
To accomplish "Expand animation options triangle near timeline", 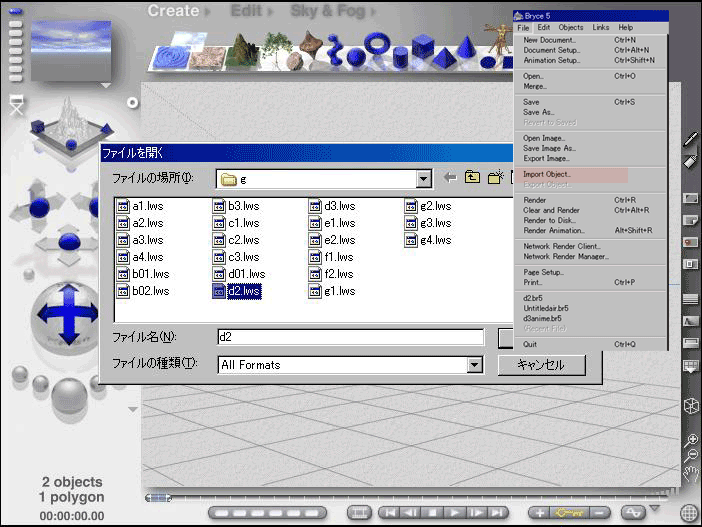I will 655,508.
